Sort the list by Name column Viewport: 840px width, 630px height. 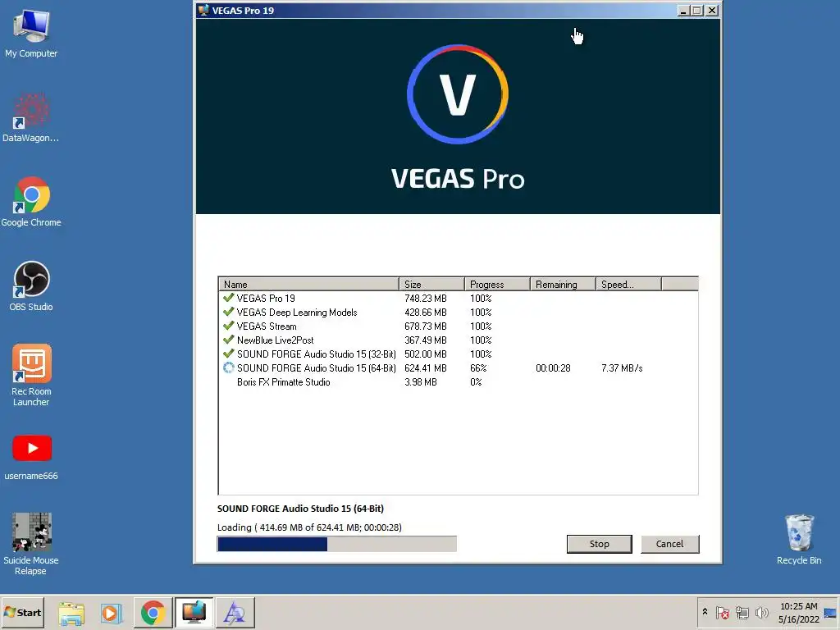308,284
